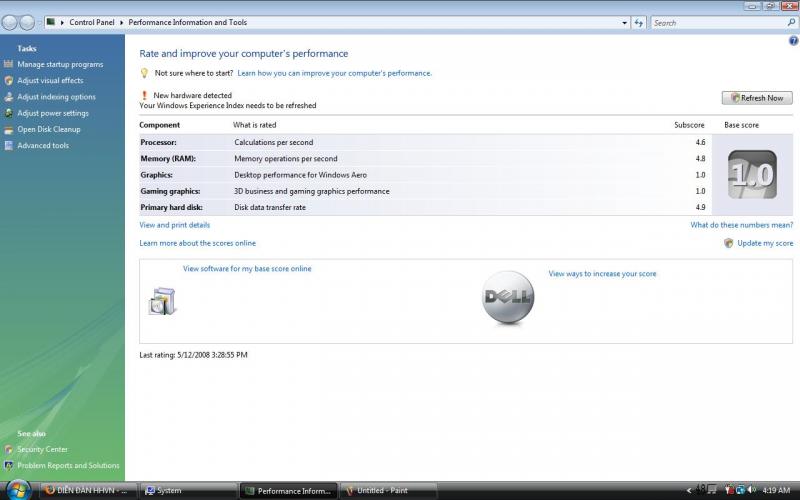Open Manage startup programs task
The width and height of the screenshot is (800, 500).
(x=60, y=64)
